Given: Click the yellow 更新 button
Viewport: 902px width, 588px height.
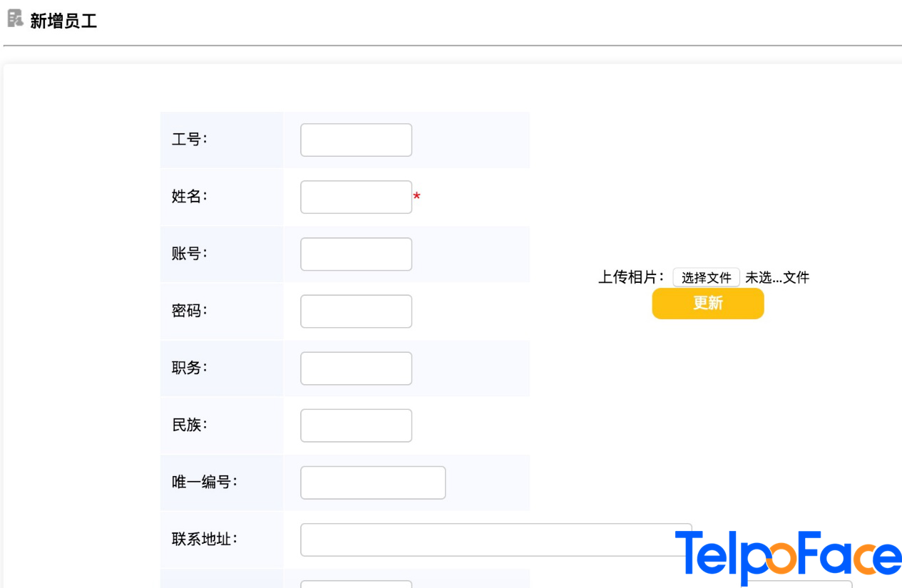Looking at the screenshot, I should coord(707,303).
